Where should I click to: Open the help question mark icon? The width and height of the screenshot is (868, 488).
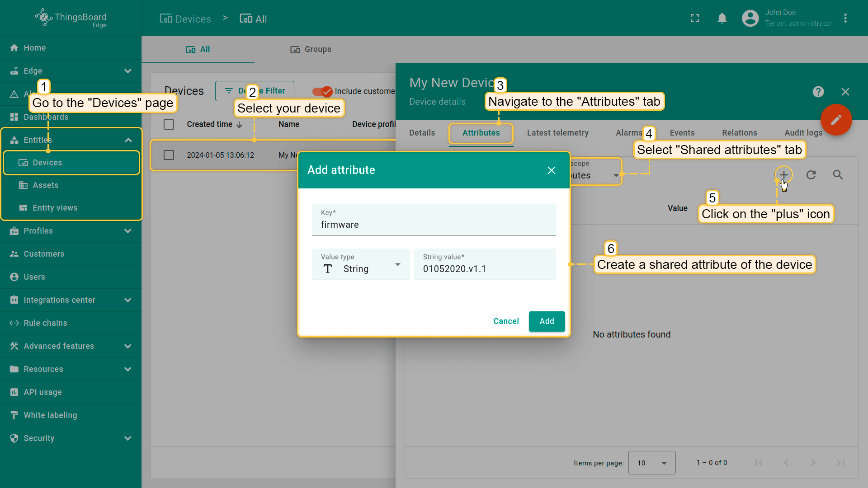818,92
